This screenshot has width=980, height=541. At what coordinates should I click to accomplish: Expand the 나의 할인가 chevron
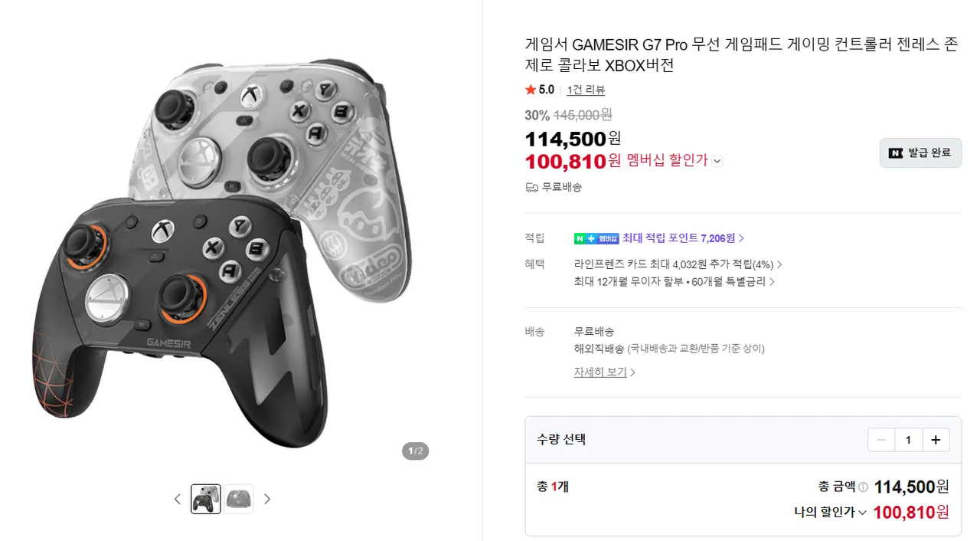(862, 513)
